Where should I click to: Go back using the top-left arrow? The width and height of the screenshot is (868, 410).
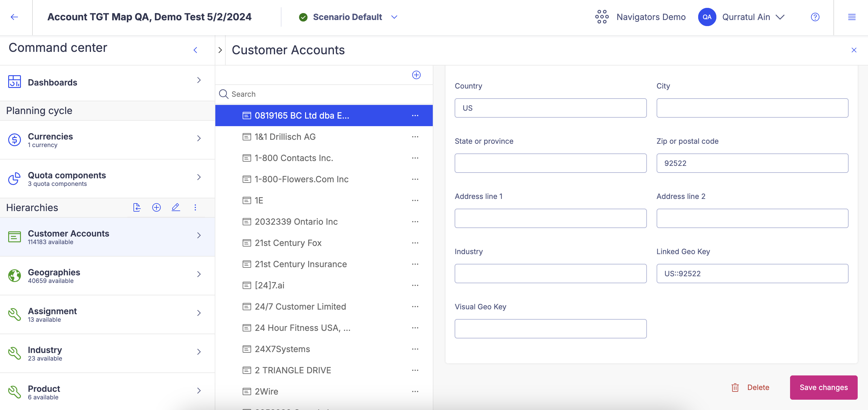(14, 17)
